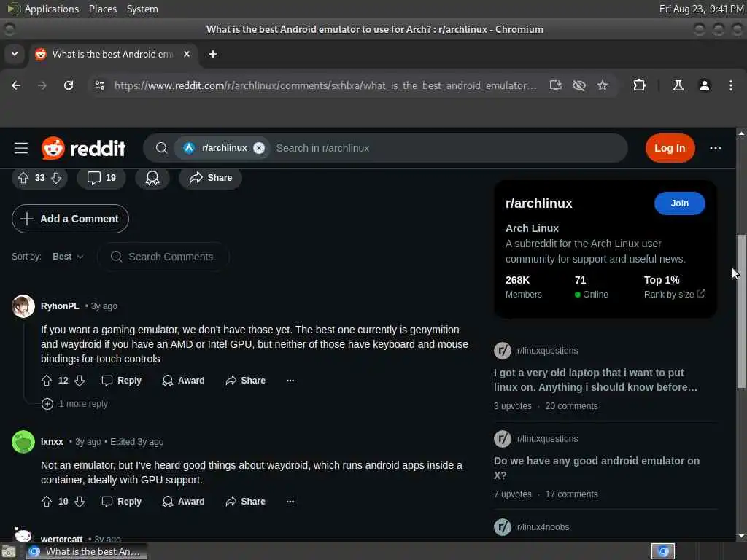The height and width of the screenshot is (560, 747).
Task: Click the search magnifier icon in header
Action: coord(161,148)
